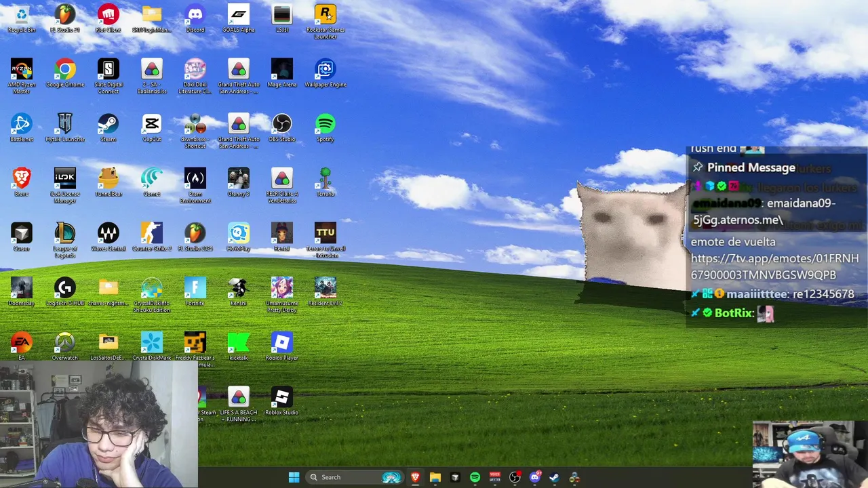Launch Google Chrome from the desktop

[x=65, y=73]
